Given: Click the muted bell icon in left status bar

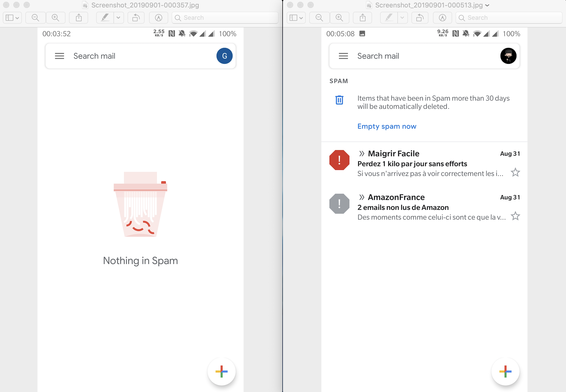Looking at the screenshot, I should point(182,33).
